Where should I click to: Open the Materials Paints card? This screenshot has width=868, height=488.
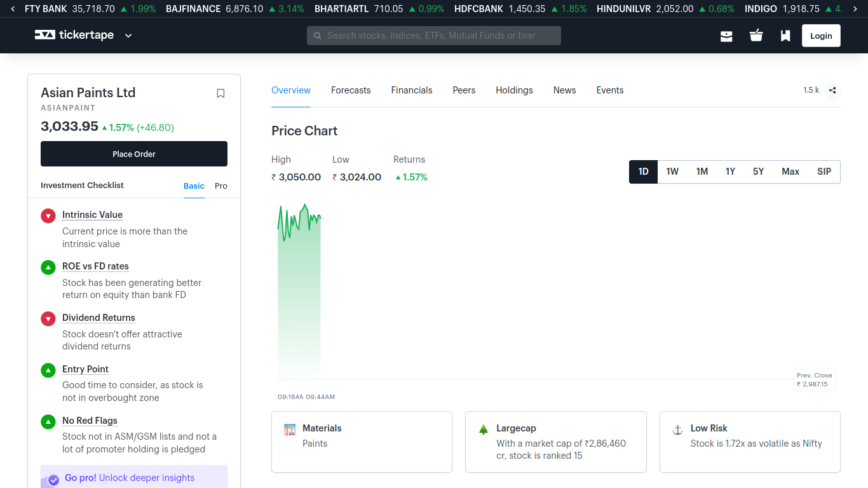[362, 442]
